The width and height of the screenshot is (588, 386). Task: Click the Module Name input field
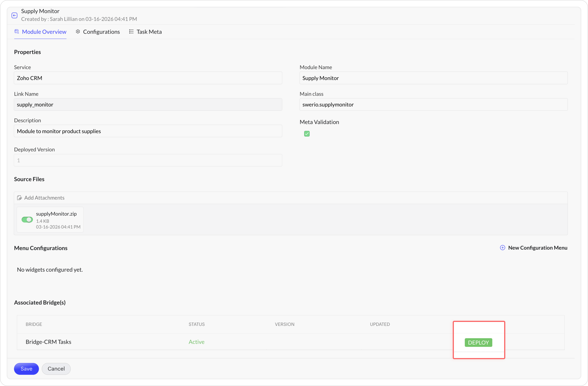click(433, 78)
